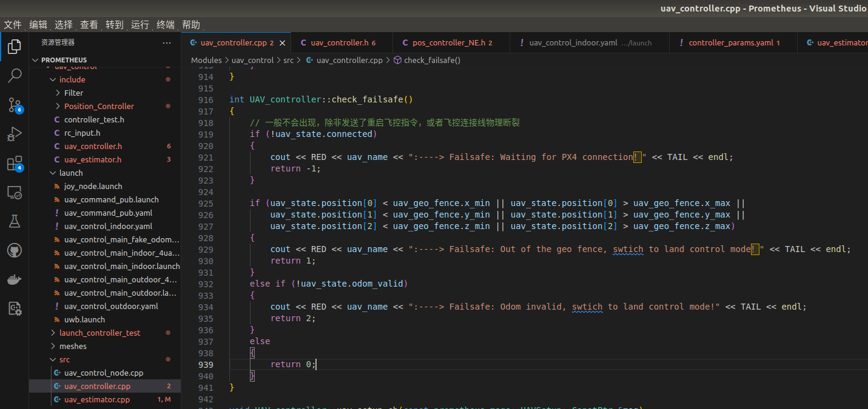Open uwb.launch file

(x=105, y=319)
